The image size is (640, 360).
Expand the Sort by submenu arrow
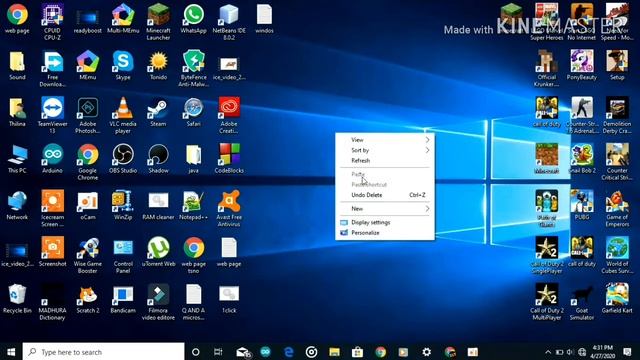(x=427, y=150)
